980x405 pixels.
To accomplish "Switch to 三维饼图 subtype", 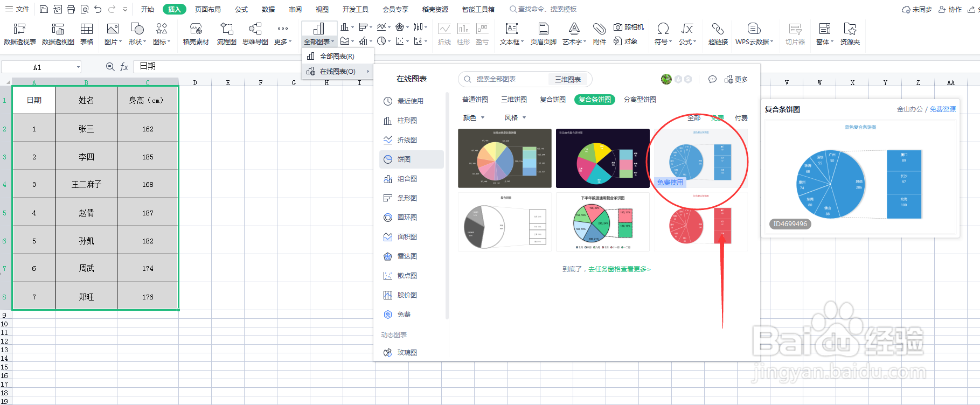I will 514,100.
